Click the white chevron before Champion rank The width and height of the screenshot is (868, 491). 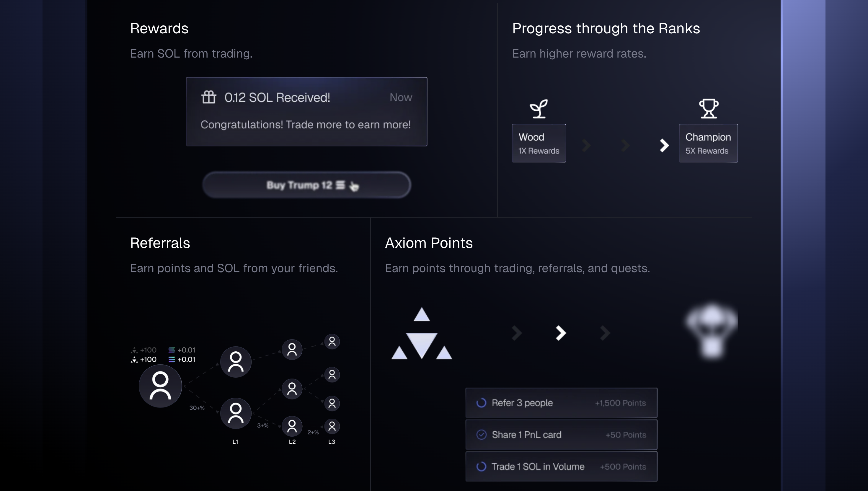click(664, 145)
